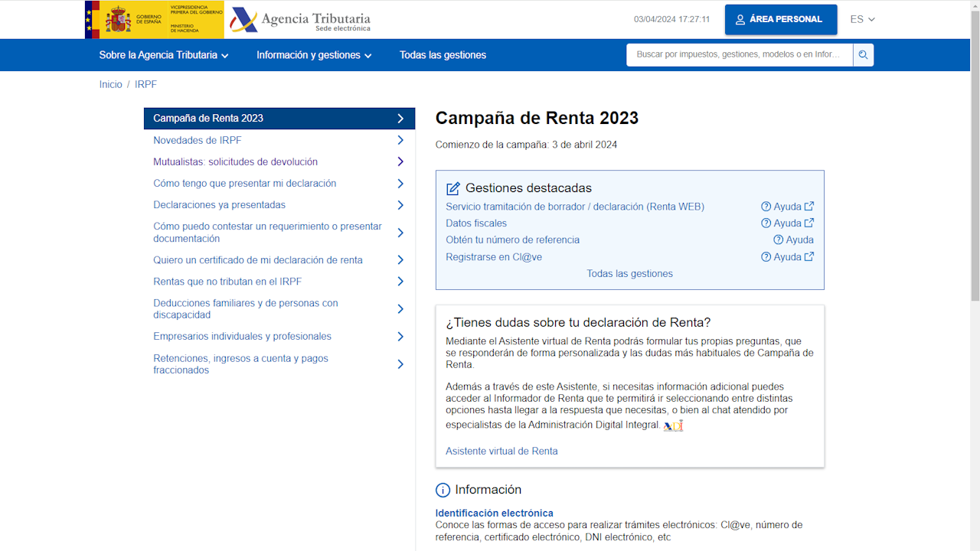Viewport: 980px width, 551px height.
Task: Click the ADI chat icon in the assistant text
Action: click(672, 426)
